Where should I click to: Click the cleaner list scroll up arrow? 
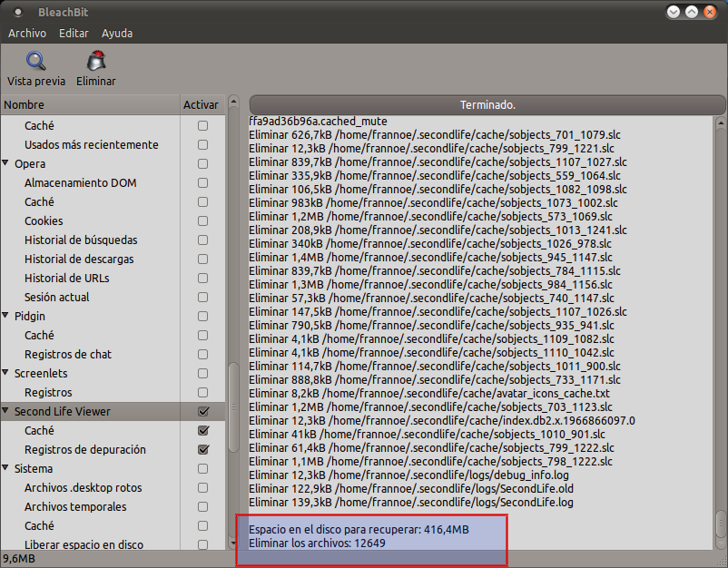tap(234, 101)
